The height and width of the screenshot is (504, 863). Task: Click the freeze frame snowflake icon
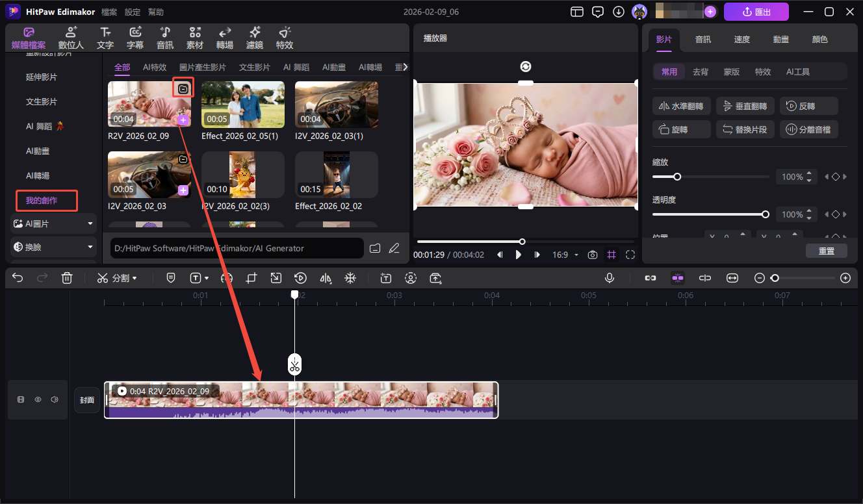point(350,278)
